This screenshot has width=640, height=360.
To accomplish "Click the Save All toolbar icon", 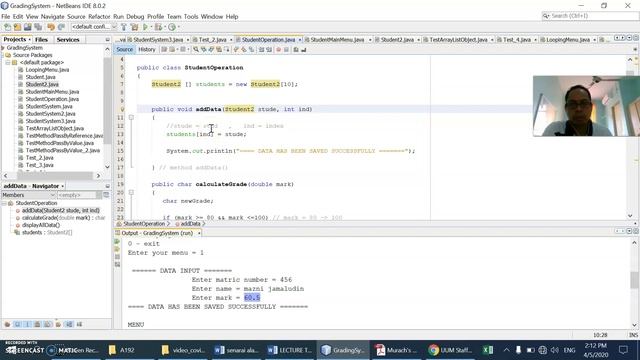I will pos(38,27).
